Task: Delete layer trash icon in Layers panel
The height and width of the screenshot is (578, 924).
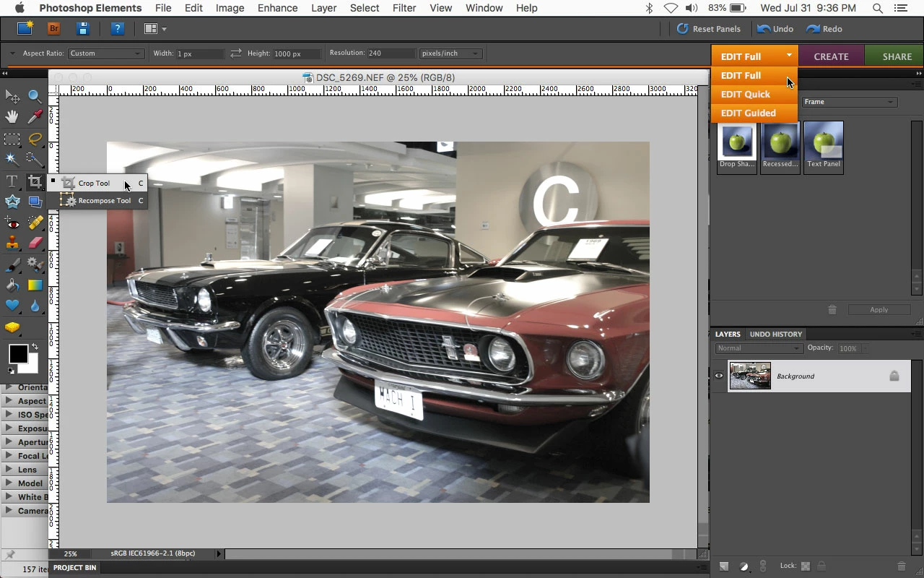Action: [901, 566]
